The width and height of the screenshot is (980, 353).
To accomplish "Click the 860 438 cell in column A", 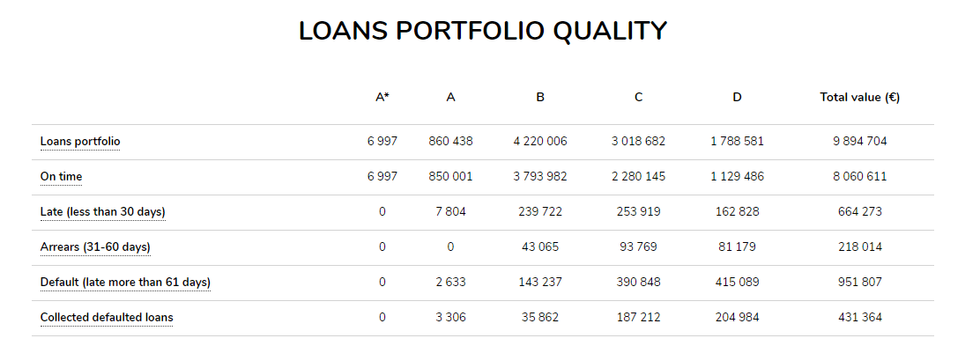I will [450, 142].
